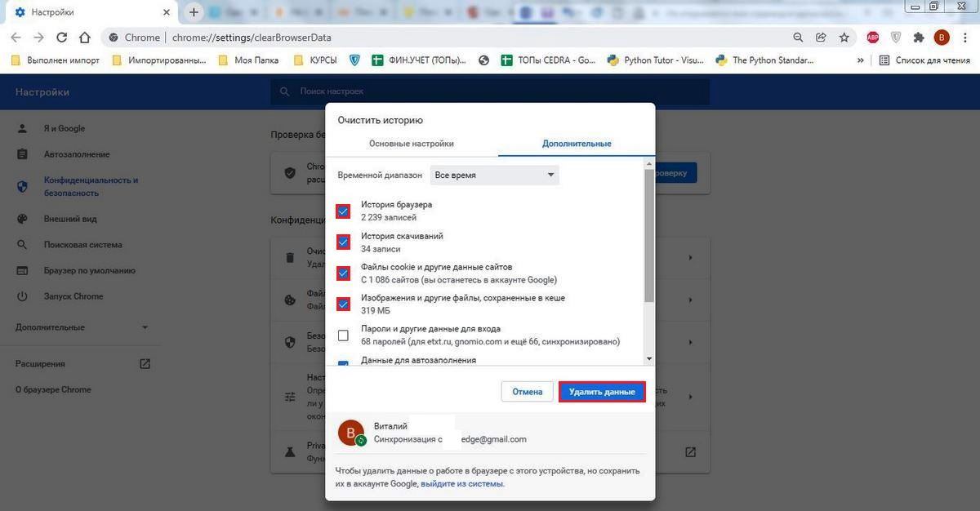Open 'Расширения' link in sidebar
This screenshot has width=980, height=511.
click(82, 364)
